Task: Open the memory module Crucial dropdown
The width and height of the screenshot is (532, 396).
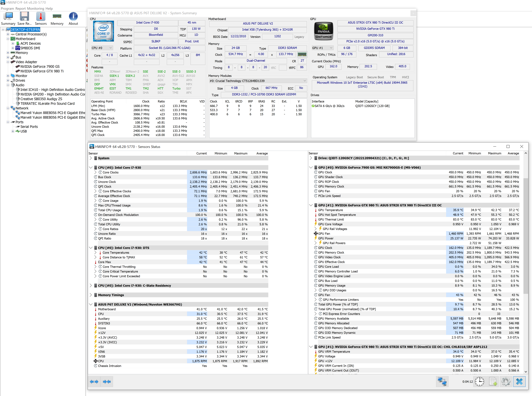Action: tap(258, 81)
